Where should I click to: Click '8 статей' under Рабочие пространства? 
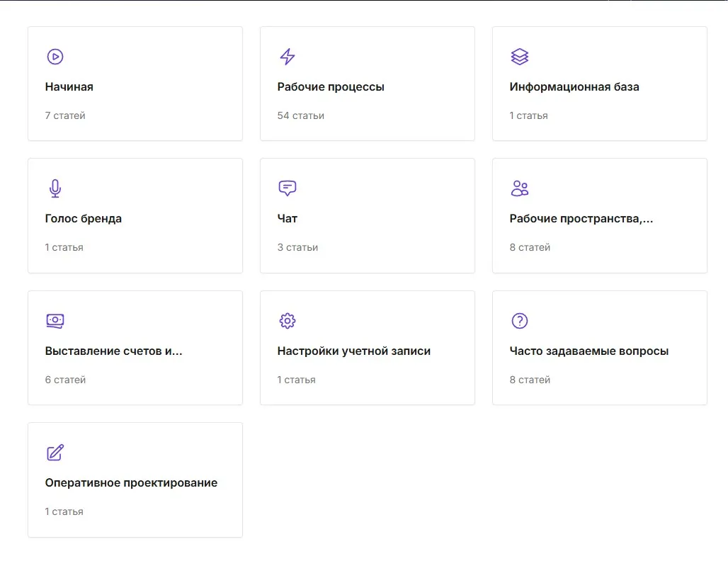pyautogui.click(x=530, y=247)
